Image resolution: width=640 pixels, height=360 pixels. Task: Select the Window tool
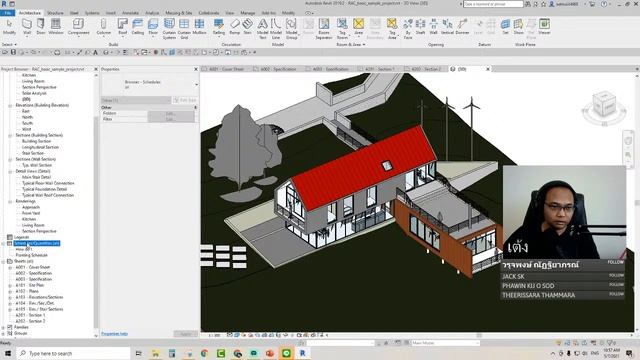[x=56, y=27]
